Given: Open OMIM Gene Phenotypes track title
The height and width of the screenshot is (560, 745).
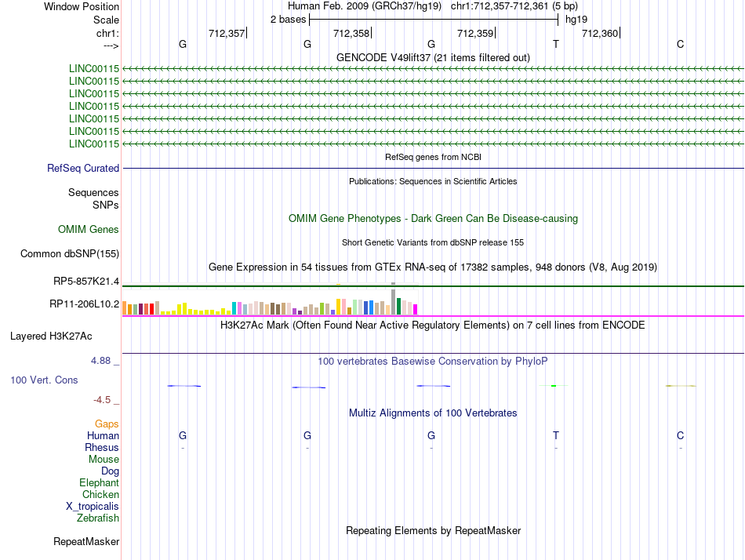Looking at the screenshot, I should (433, 219).
